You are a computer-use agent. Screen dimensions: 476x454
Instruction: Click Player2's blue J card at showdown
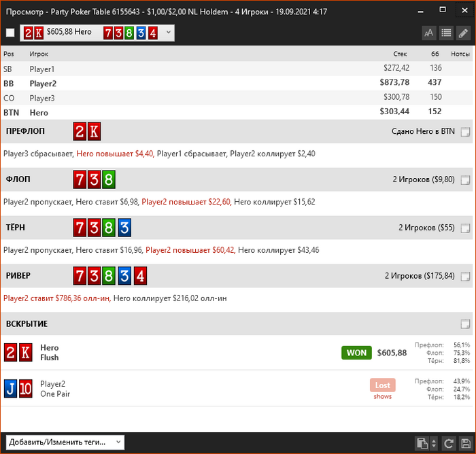pyautogui.click(x=11, y=389)
